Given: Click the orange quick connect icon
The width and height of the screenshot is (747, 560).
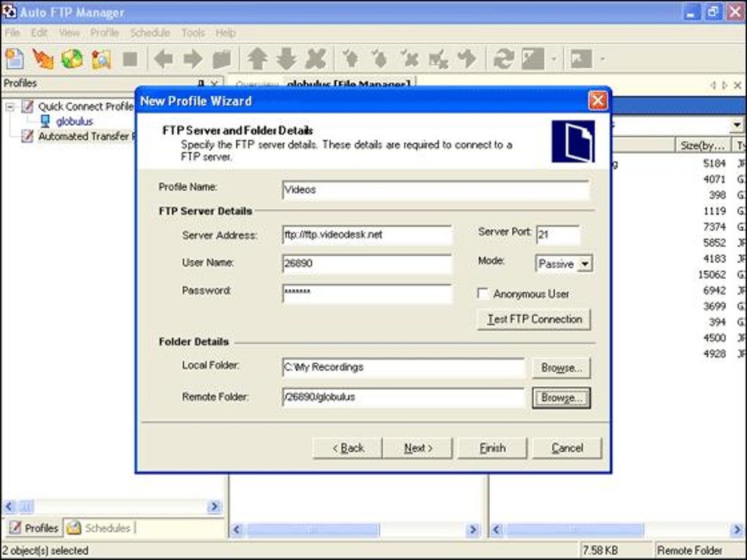Looking at the screenshot, I should point(43,59).
